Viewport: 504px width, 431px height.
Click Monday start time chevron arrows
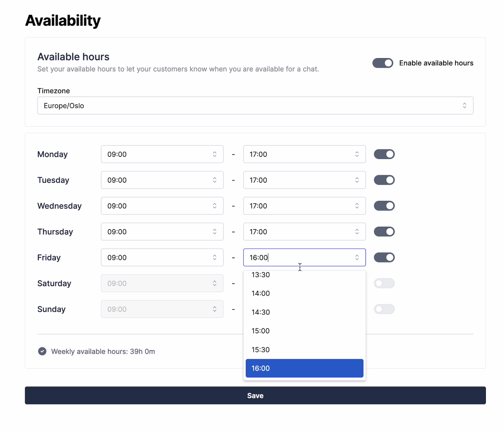pos(214,154)
